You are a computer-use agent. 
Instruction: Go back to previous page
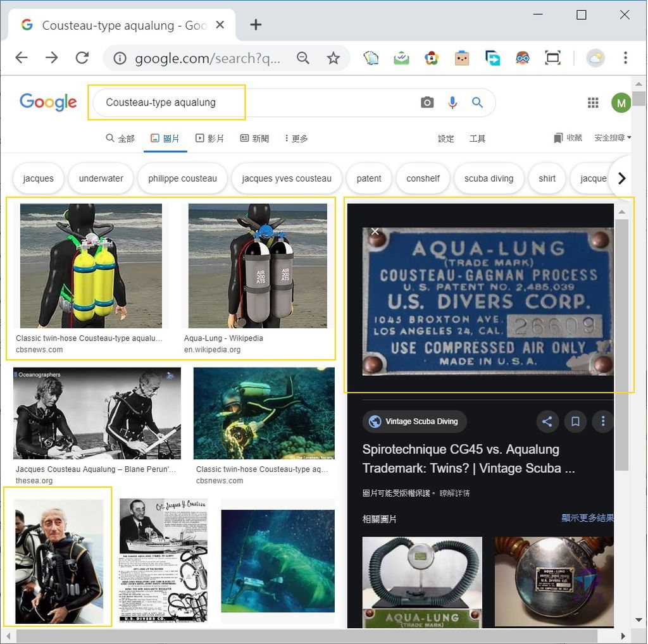(21, 58)
